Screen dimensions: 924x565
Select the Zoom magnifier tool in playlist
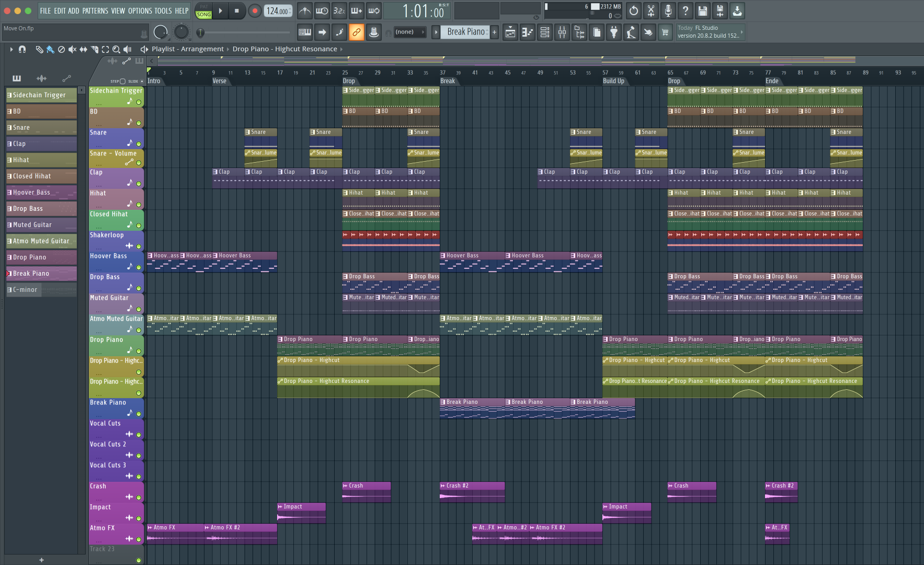click(x=116, y=49)
